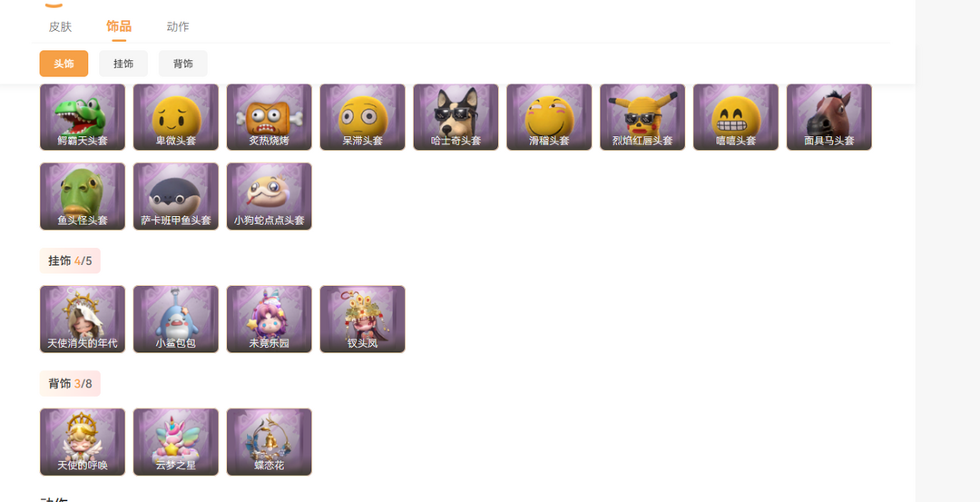Select the 鳄霸天头套 crocodile headgear
Screen dimensions: 980x502
coord(83,117)
